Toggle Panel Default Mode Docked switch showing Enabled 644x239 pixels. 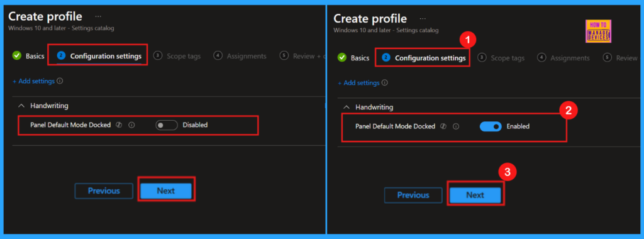pos(491,126)
